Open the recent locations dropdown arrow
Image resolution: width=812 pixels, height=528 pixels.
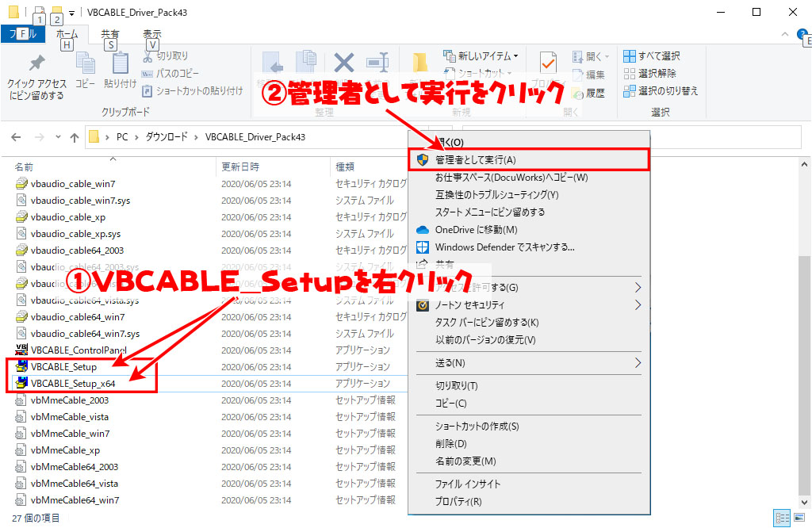pos(58,137)
